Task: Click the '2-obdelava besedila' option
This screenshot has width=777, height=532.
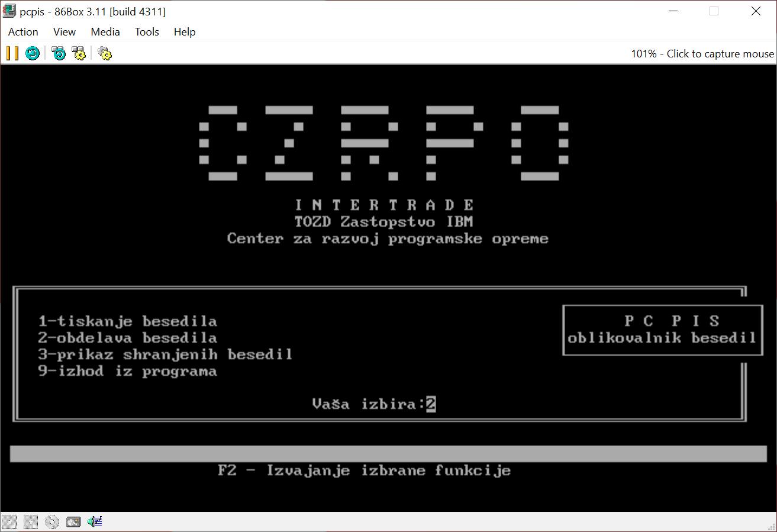Action: click(x=128, y=338)
